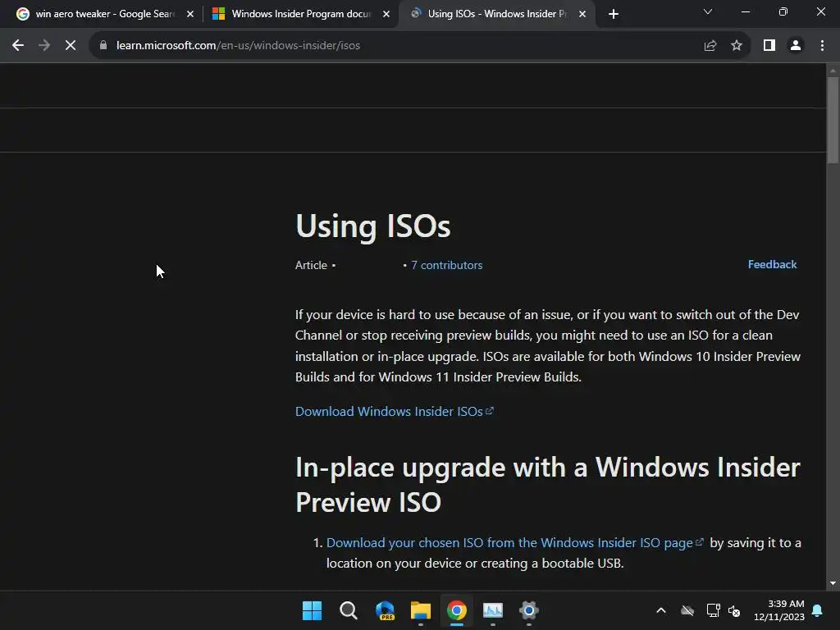Switch to Windows Insider Program documentation tab

click(300, 14)
